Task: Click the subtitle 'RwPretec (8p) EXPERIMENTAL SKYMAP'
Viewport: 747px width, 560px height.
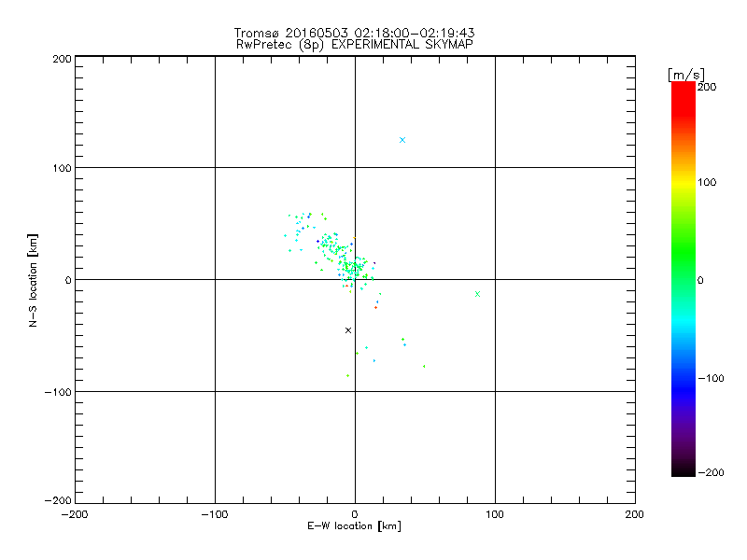Action: pos(355,45)
